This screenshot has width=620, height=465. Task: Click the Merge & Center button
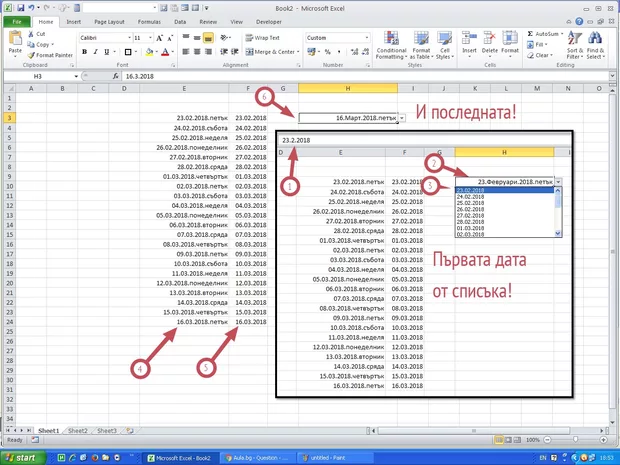[270, 52]
